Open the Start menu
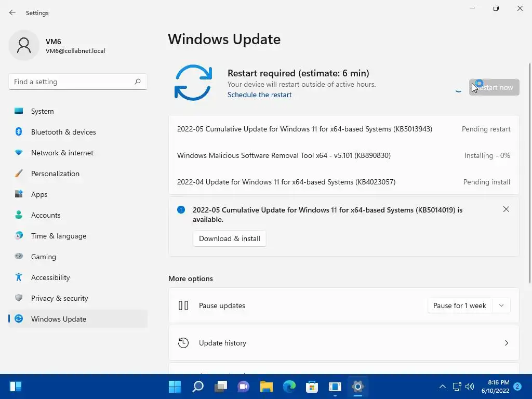Image resolution: width=532 pixels, height=399 pixels. pyautogui.click(x=175, y=386)
